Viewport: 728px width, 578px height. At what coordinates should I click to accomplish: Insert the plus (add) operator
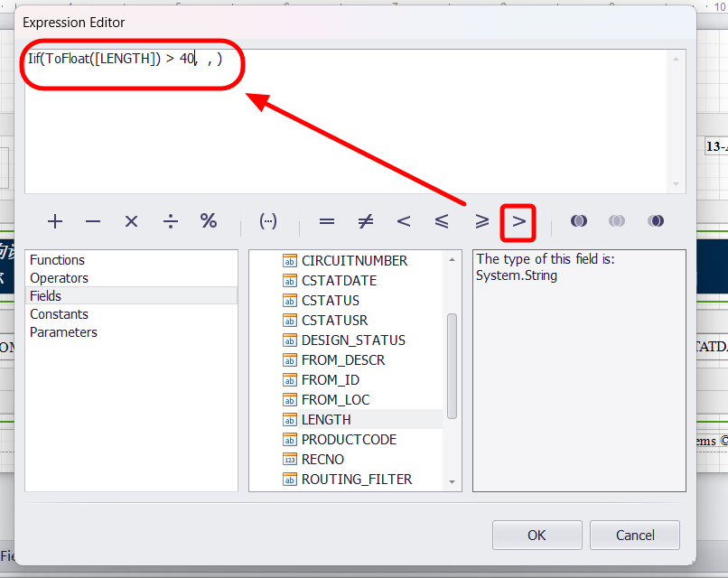tap(55, 221)
